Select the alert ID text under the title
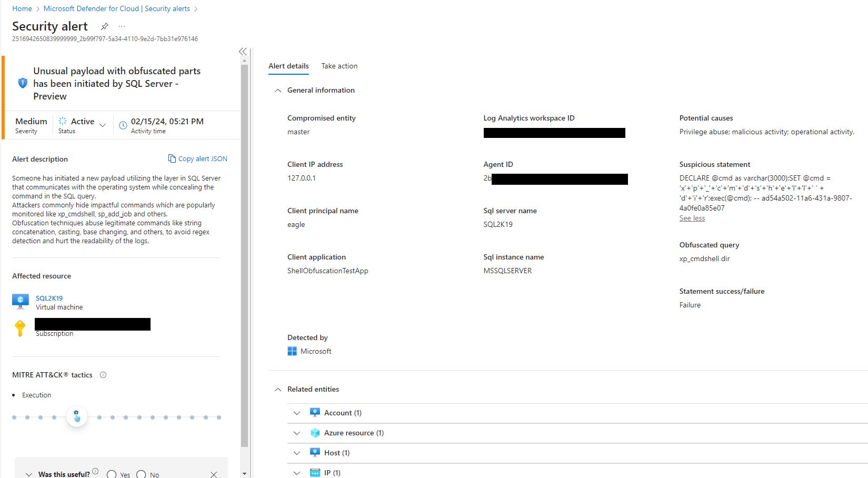868x478 pixels. point(105,39)
